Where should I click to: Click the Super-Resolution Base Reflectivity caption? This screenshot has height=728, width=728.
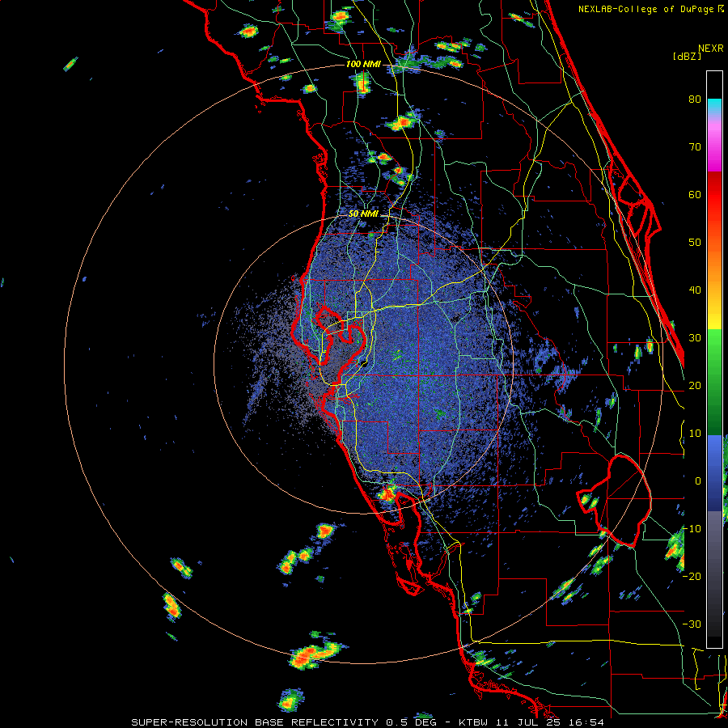tap(367, 722)
